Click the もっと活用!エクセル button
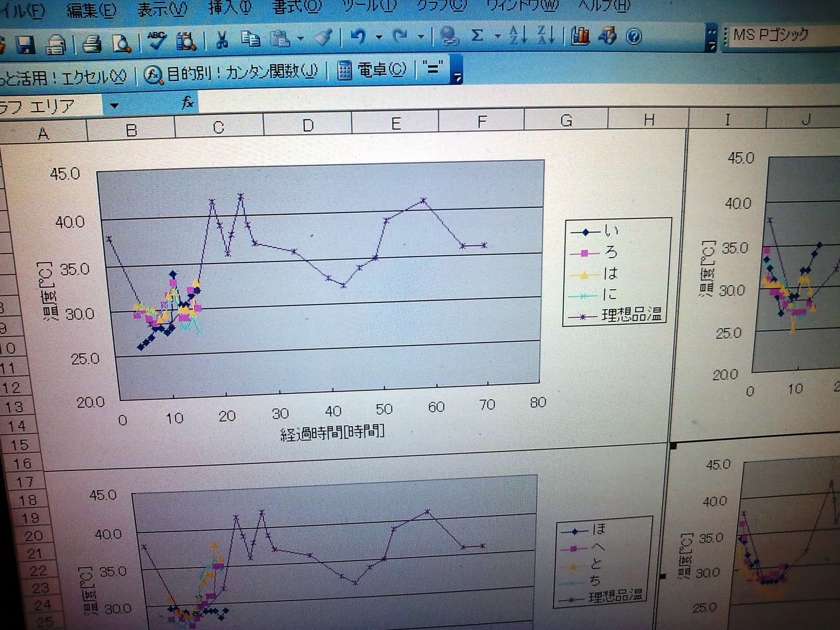Image resolution: width=840 pixels, height=630 pixels. coord(64,78)
